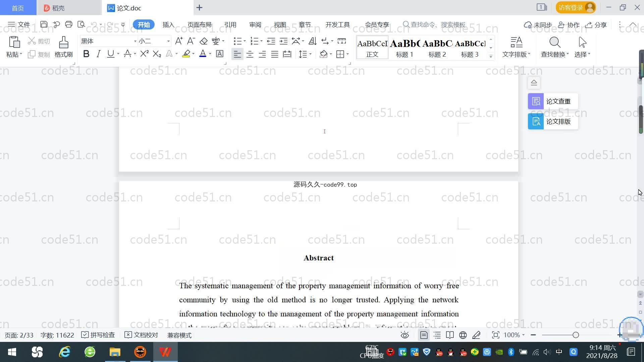
Task: Toggle right text alignment
Action: (262, 54)
